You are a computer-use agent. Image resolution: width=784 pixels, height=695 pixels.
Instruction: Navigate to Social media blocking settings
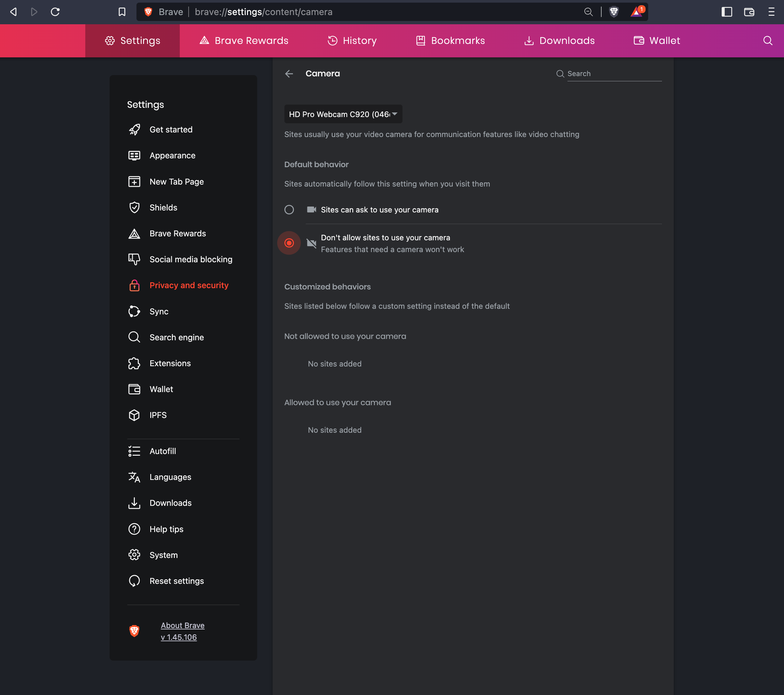[191, 259]
